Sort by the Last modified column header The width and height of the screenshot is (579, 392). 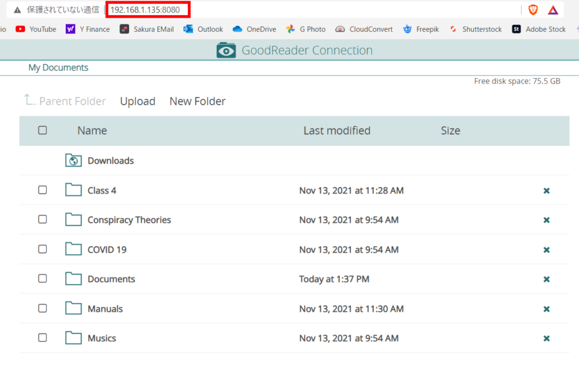click(x=336, y=130)
